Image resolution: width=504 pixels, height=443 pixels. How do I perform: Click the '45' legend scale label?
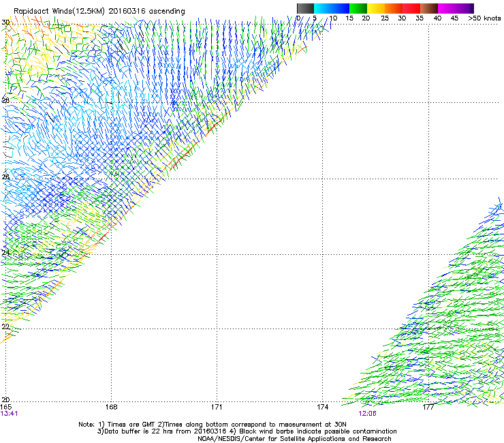pyautogui.click(x=454, y=18)
